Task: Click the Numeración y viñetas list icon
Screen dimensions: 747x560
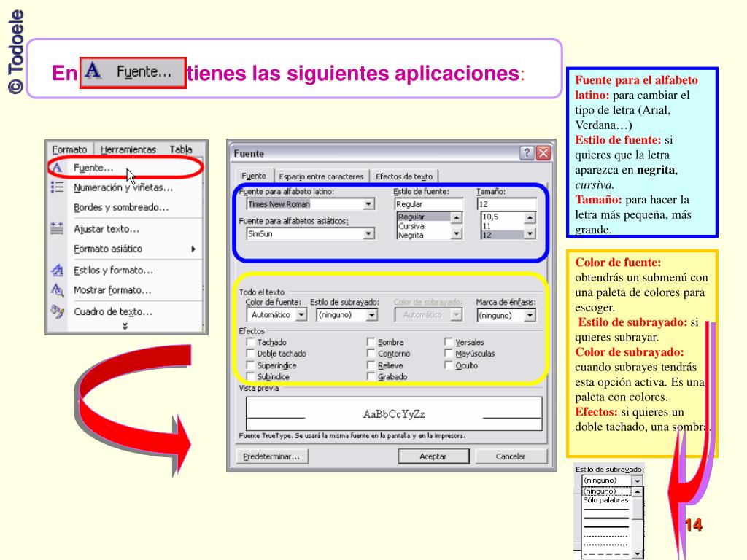Action: tap(57, 187)
